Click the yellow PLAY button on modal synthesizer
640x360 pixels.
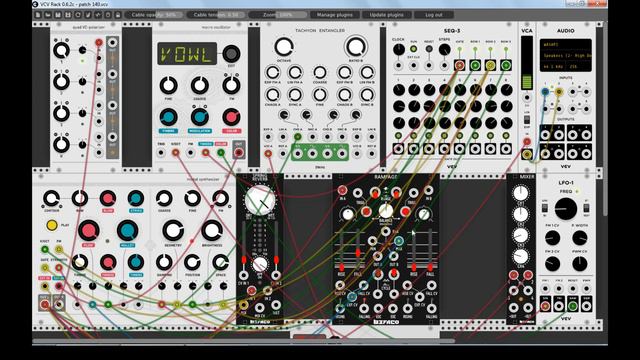point(52,225)
